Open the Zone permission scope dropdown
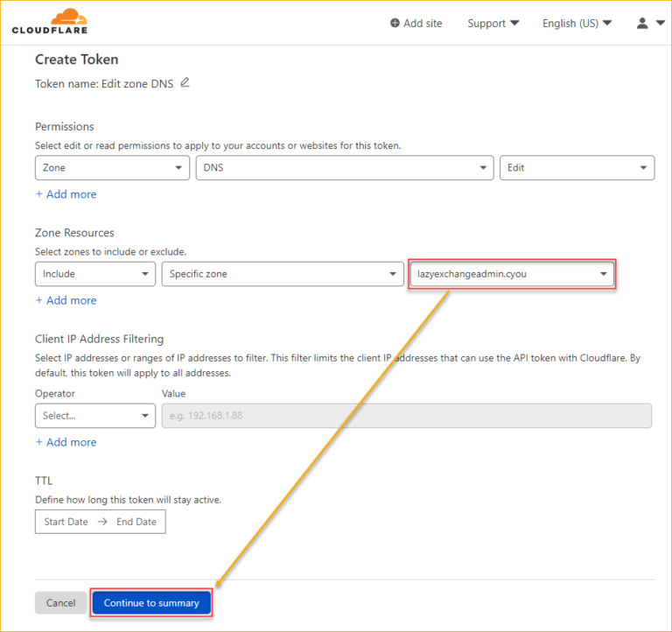The height and width of the screenshot is (632, 672). (x=112, y=168)
